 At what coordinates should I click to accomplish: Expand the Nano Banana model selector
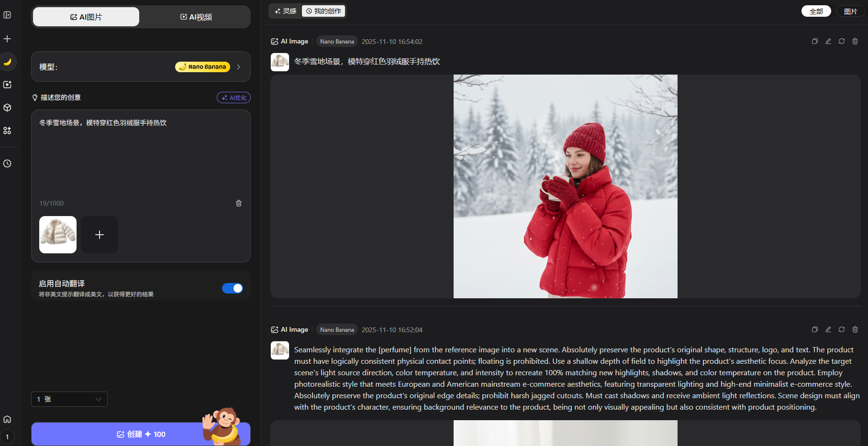pos(141,67)
